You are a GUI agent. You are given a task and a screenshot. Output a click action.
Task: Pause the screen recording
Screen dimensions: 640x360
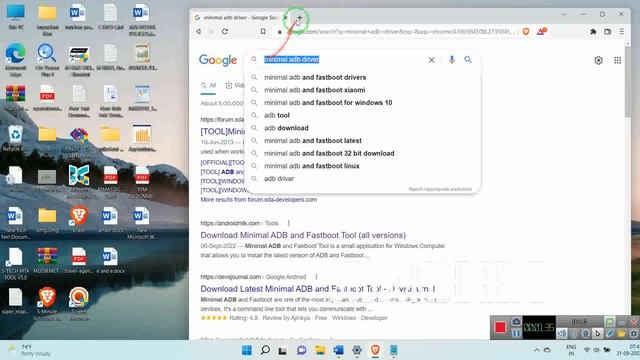516,333
